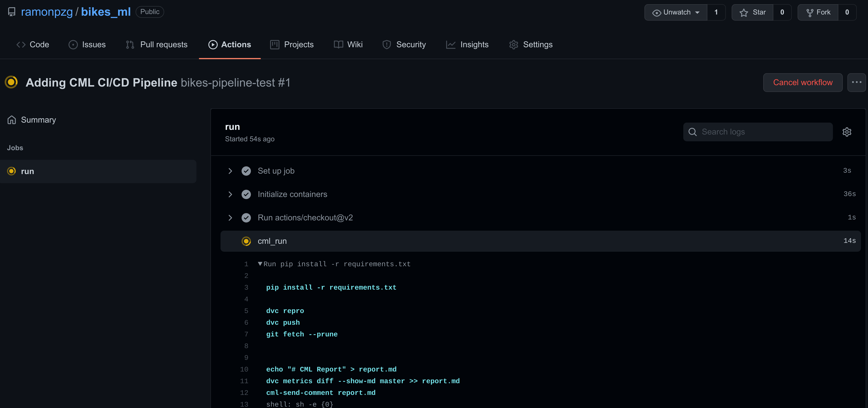Click the Code tab brackets icon
This screenshot has height=408, width=868.
[x=21, y=44]
